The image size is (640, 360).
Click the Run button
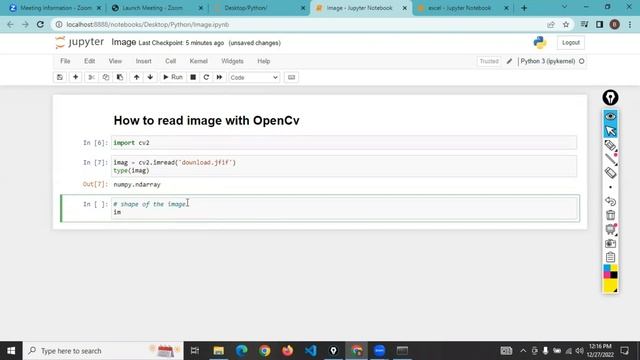click(x=173, y=77)
